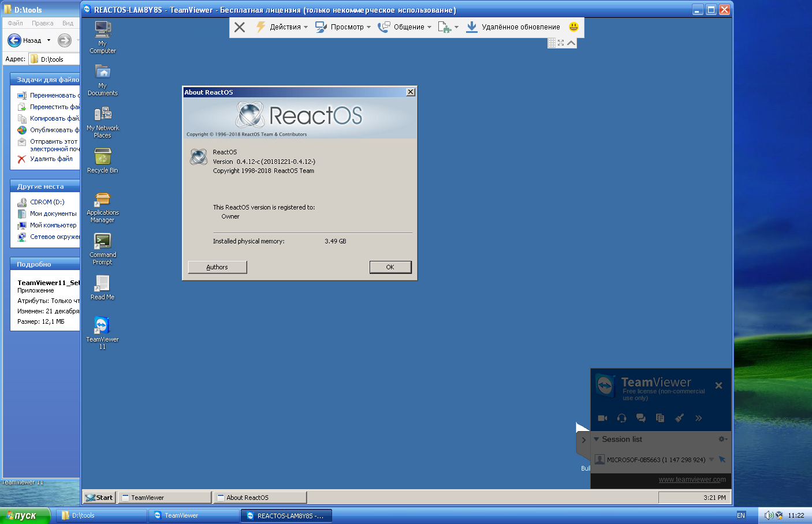The image size is (812, 524).
Task: Click the whiteboard pen icon in TeamViewer panel
Action: coord(679,418)
